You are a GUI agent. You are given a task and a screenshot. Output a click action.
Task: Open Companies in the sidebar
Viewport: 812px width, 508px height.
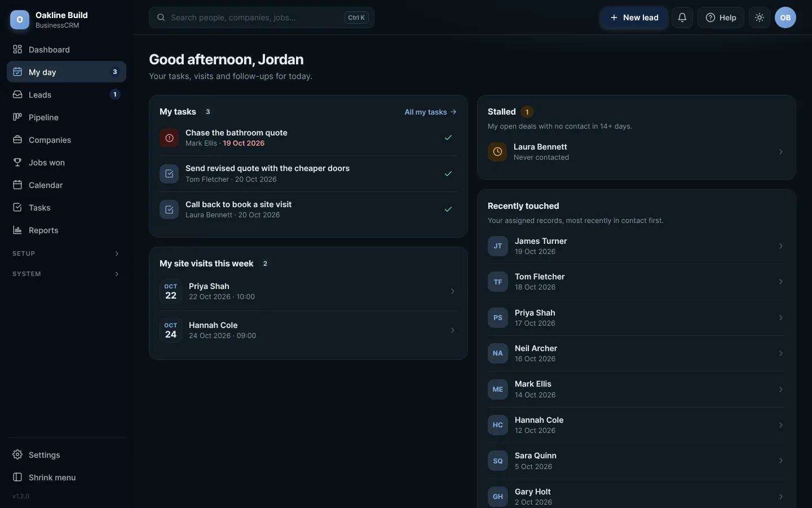[x=67, y=140]
